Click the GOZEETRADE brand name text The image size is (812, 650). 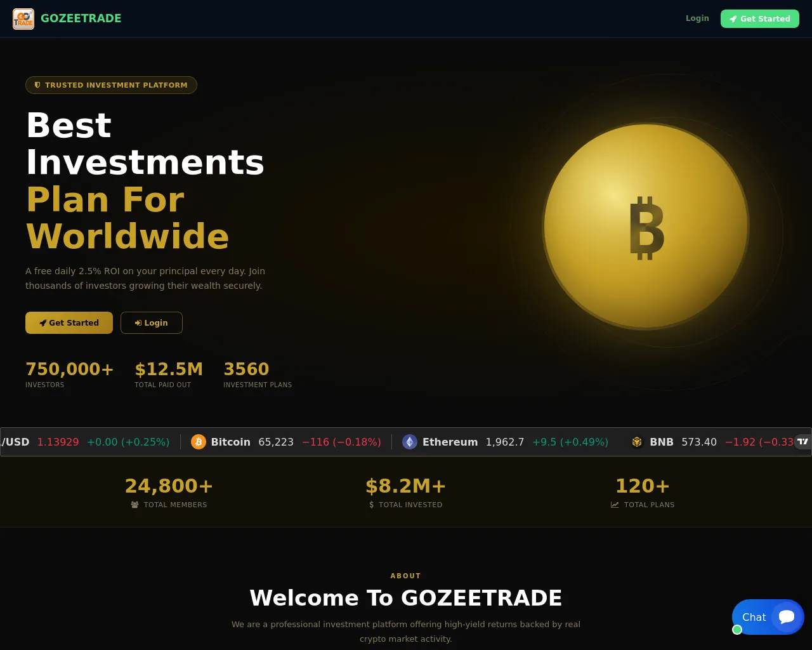[x=81, y=18]
